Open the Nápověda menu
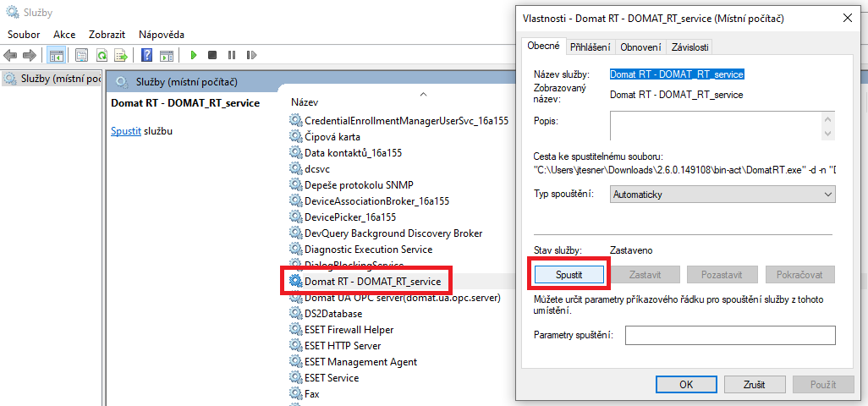This screenshot has height=406, width=868. pyautogui.click(x=162, y=35)
